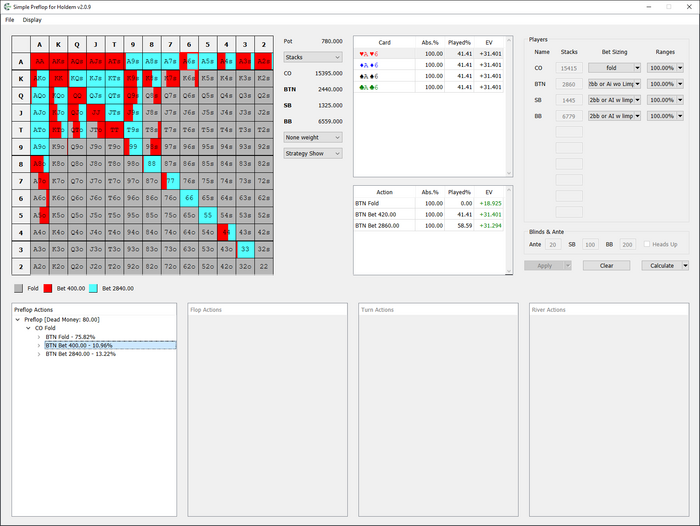Select the diamond A6 card row

(429, 65)
